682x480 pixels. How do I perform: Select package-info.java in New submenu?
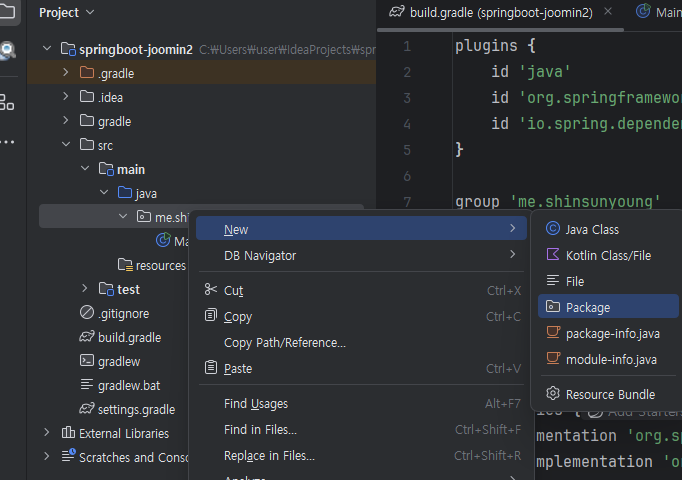click(x=608, y=333)
